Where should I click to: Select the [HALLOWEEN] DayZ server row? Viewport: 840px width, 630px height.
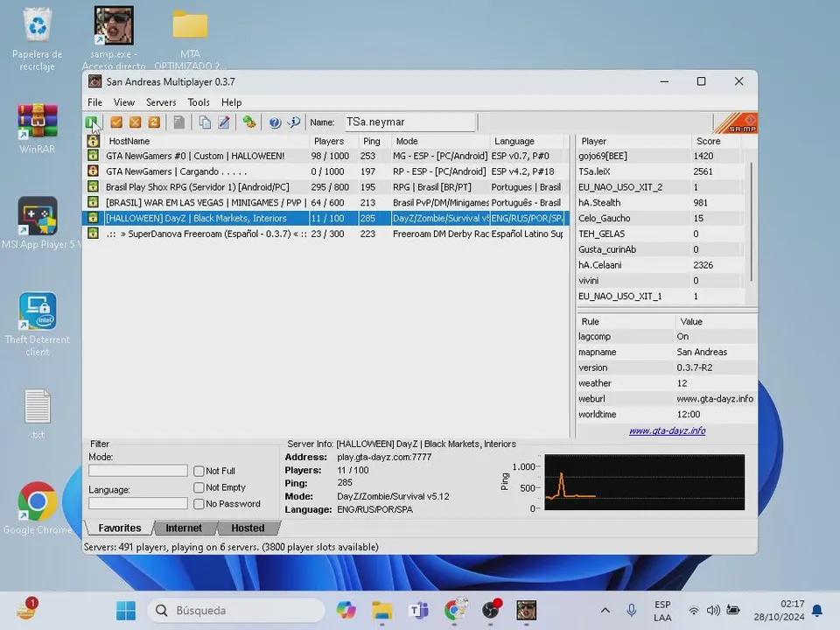[x=325, y=218]
